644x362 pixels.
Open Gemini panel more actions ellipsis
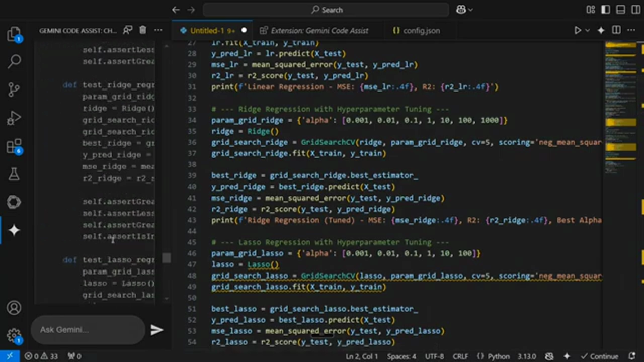(158, 30)
